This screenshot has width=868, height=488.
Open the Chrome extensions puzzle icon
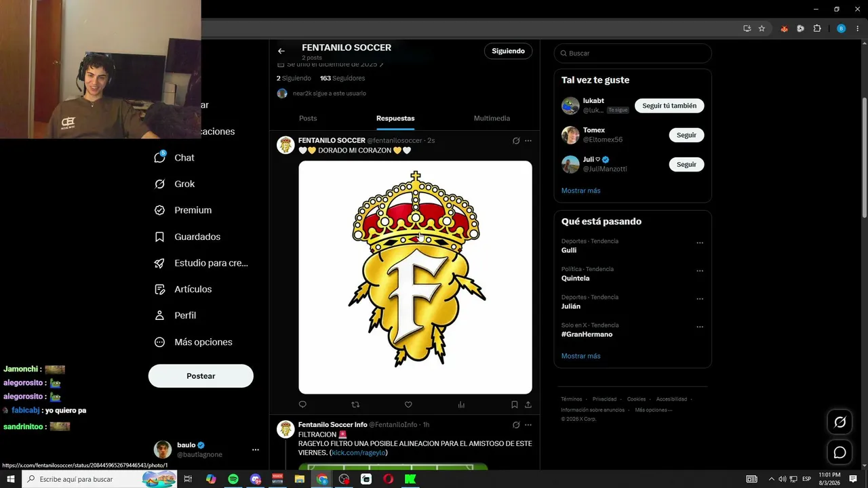(x=817, y=28)
